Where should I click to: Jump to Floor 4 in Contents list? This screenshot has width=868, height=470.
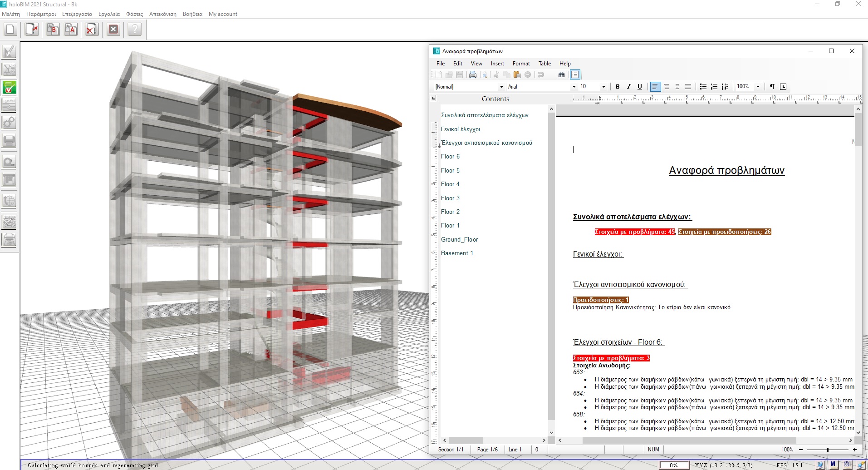pyautogui.click(x=450, y=184)
